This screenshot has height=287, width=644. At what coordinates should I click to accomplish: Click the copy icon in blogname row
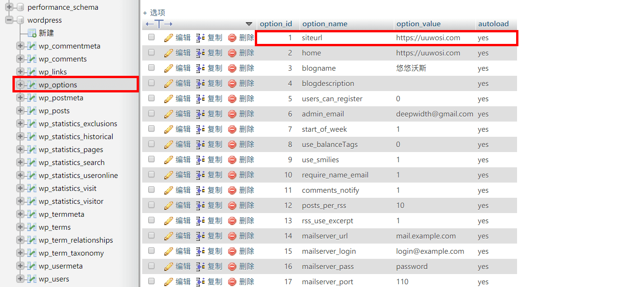click(x=200, y=68)
